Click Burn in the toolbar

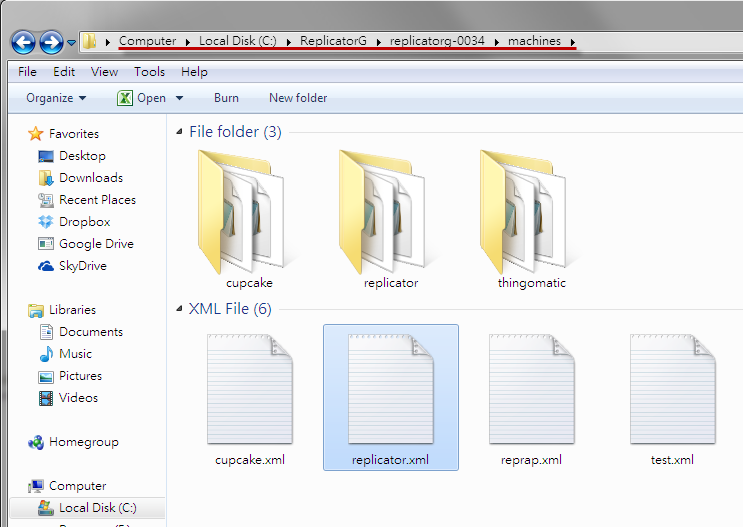click(x=226, y=98)
